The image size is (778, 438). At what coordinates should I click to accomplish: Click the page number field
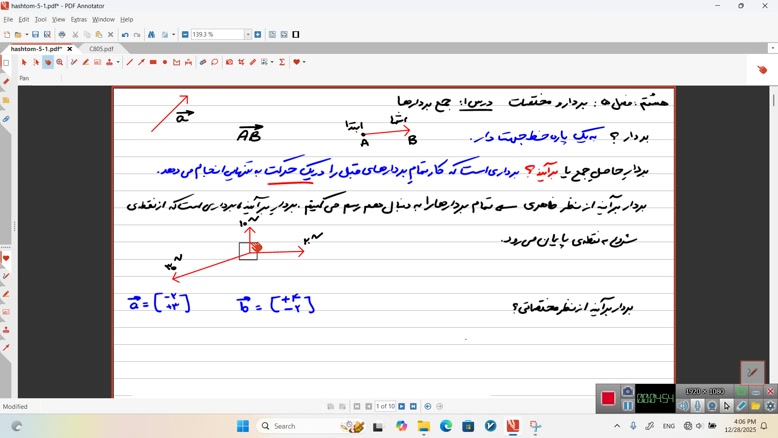(385, 407)
